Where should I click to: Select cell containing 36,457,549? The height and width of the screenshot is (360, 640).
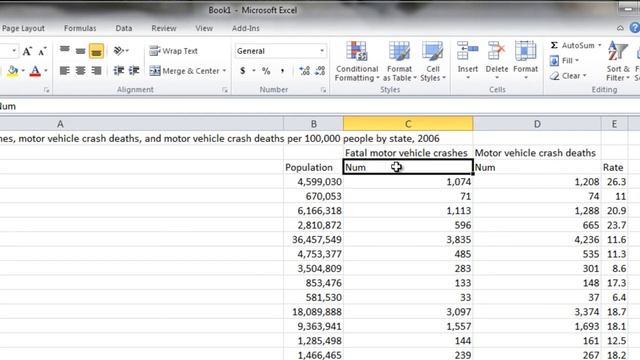point(313,240)
